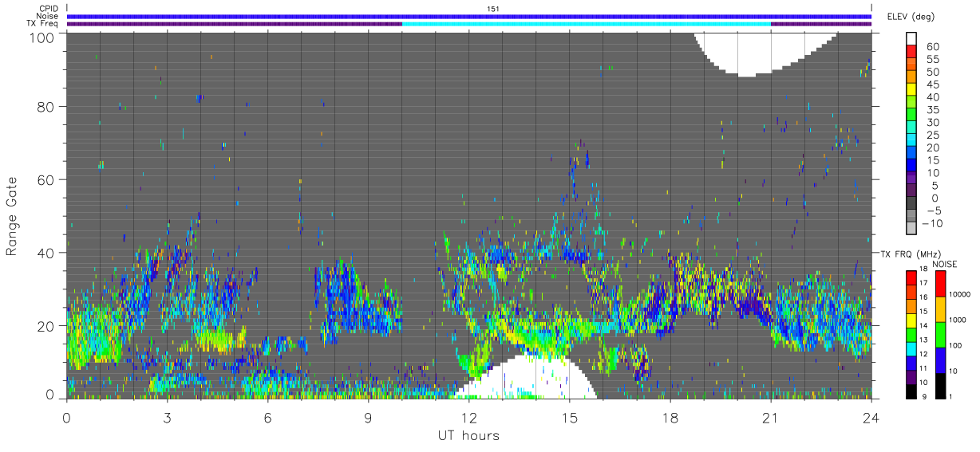Image resolution: width=980 pixels, height=452 pixels.
Task: Click the "Noise" row label beside the top strip
Action: 47,16
